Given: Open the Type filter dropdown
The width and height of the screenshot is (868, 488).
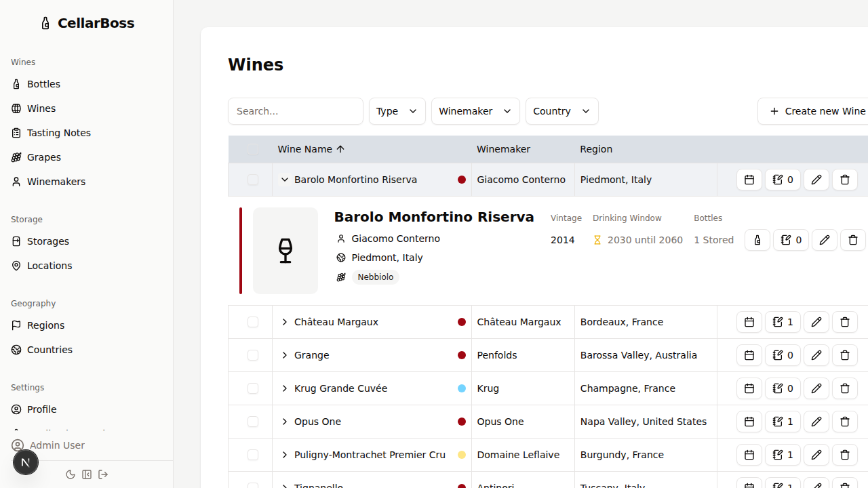Looking at the screenshot, I should pos(397,111).
